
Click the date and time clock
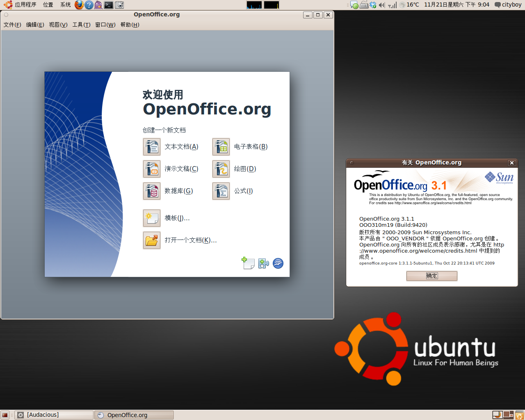pyautogui.click(x=457, y=5)
